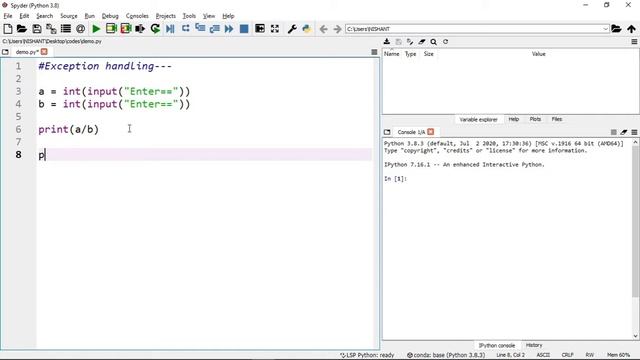Continue execution until next breakpoint

229,29
